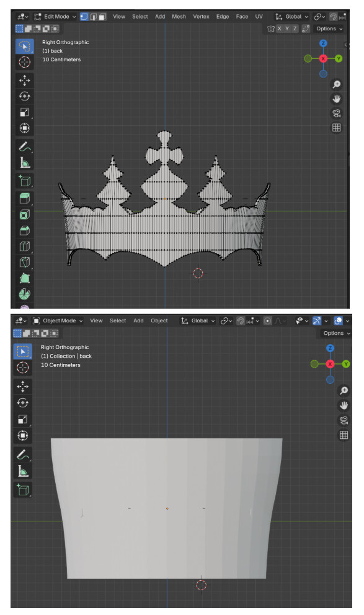This screenshot has height=615, width=364.
Task: Open the Mesh menu
Action: 179,17
